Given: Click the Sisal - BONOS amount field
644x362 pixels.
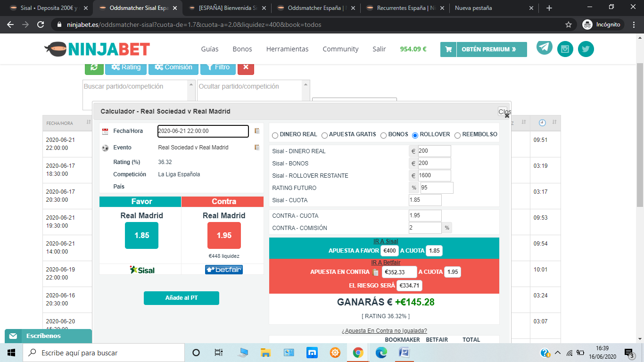Looking at the screenshot, I should coord(434,164).
